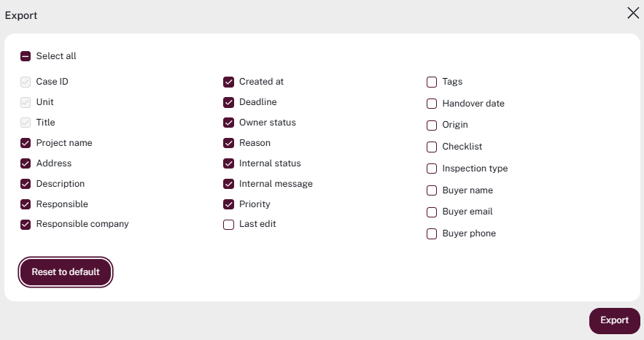The image size is (644, 340).
Task: Deselect Responsible company
Action: click(26, 225)
